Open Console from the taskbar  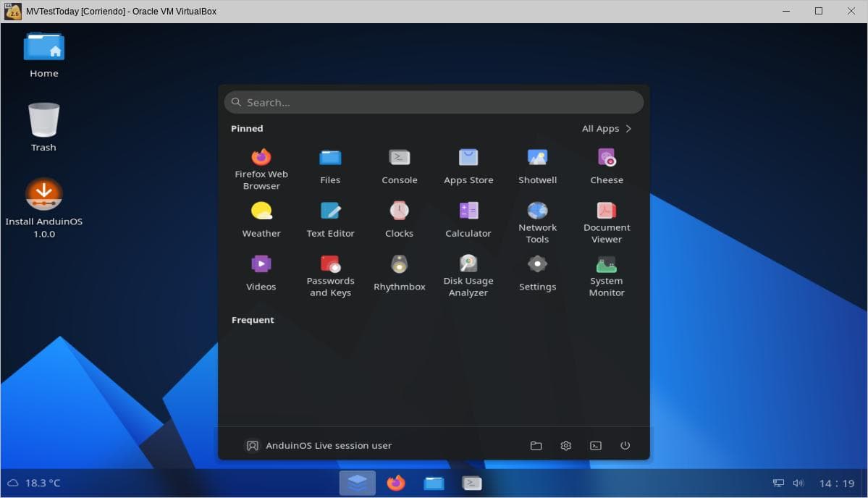471,483
